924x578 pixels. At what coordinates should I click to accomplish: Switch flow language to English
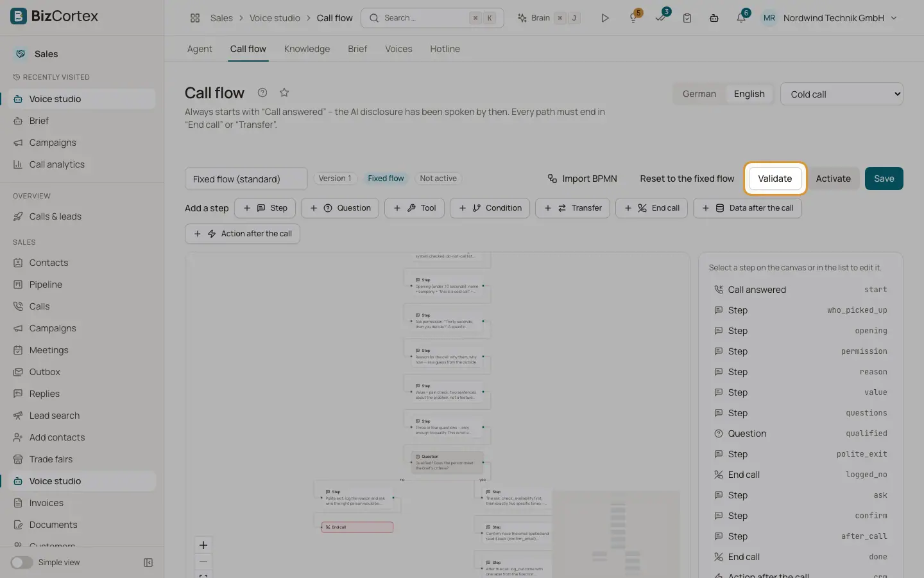point(749,94)
